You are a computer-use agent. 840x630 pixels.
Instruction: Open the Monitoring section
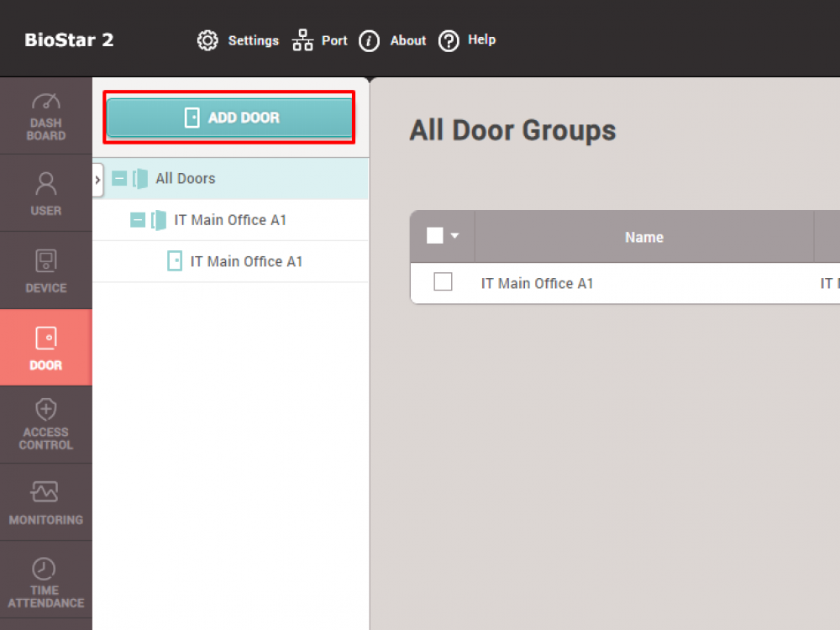tap(45, 502)
